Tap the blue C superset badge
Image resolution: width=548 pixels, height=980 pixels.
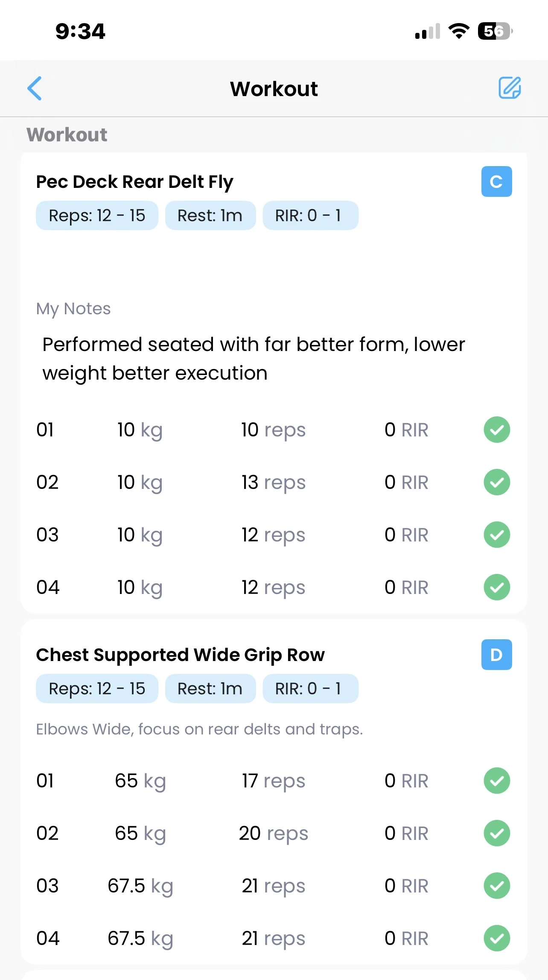[x=496, y=181]
